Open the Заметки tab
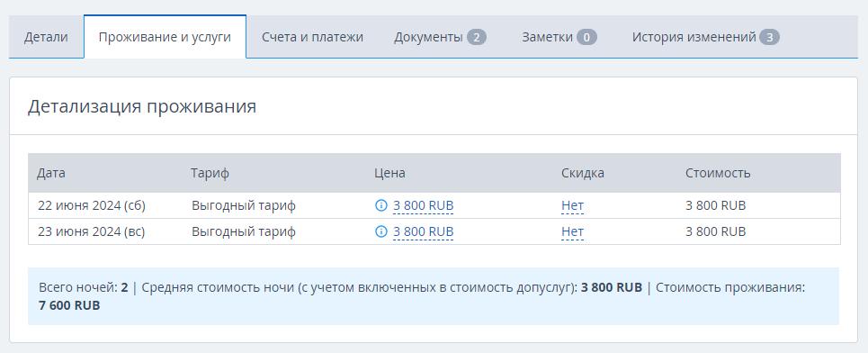The width and height of the screenshot is (868, 353). [x=559, y=37]
